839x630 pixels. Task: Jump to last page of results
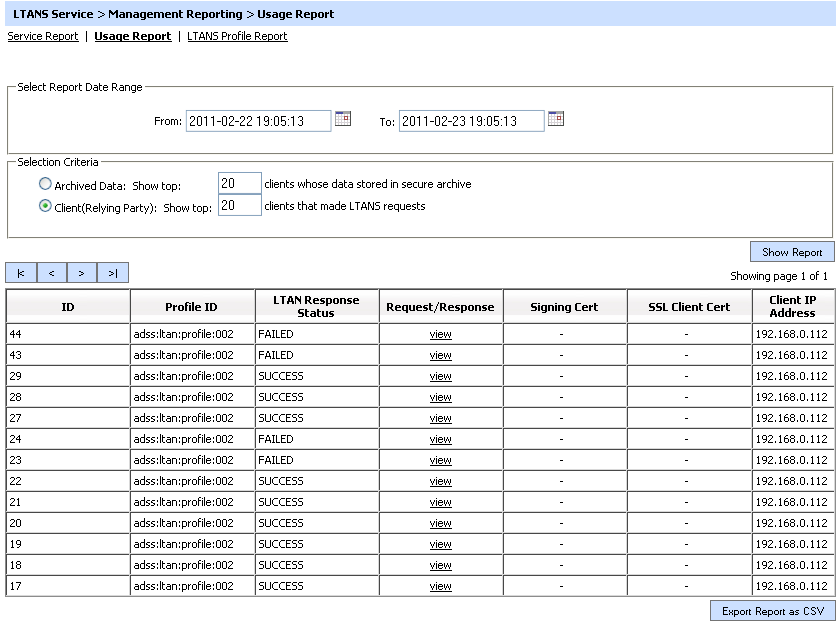coord(113,273)
